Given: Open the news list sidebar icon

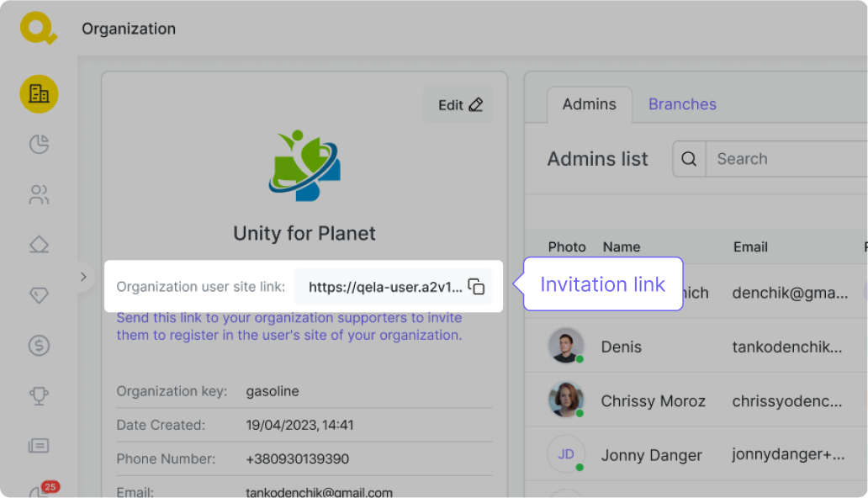Looking at the screenshot, I should tap(39, 446).
